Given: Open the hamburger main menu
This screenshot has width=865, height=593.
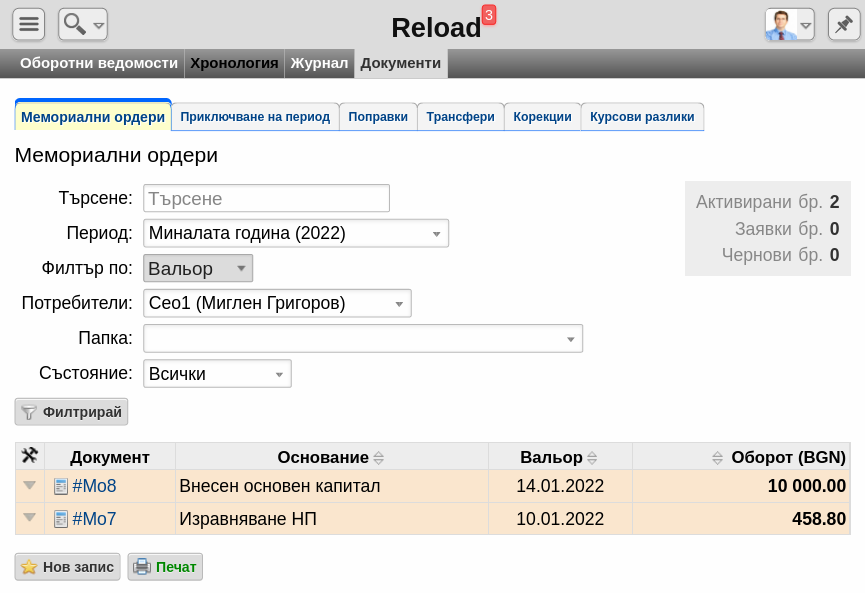Looking at the screenshot, I should (x=29, y=24).
